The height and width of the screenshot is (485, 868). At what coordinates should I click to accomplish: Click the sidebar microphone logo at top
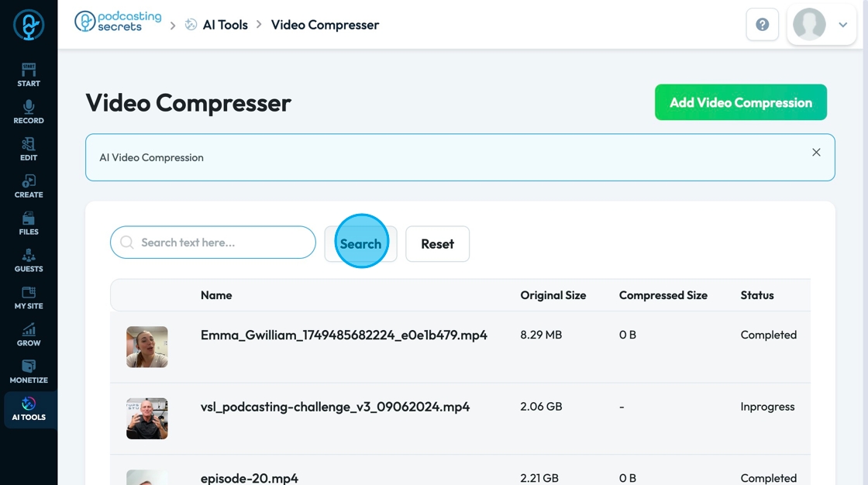(x=29, y=25)
